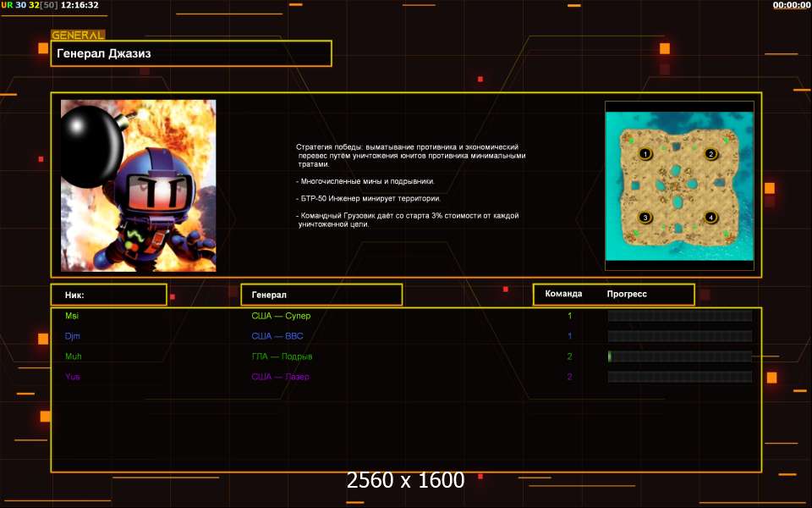Click general 'США — Лазер'
This screenshot has width=812, height=508.
[x=280, y=376]
